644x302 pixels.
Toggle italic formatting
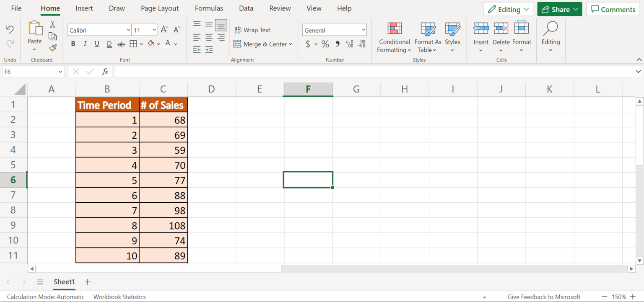(x=85, y=44)
